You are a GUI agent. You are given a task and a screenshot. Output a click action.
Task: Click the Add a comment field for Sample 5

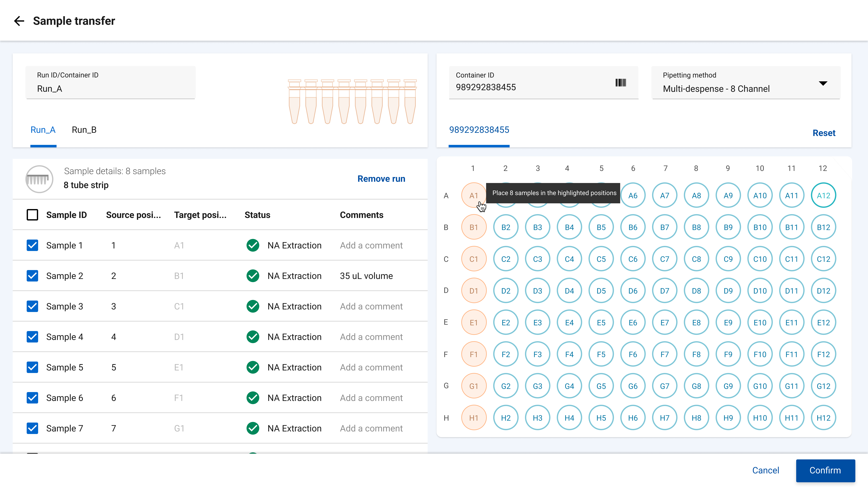[371, 367]
